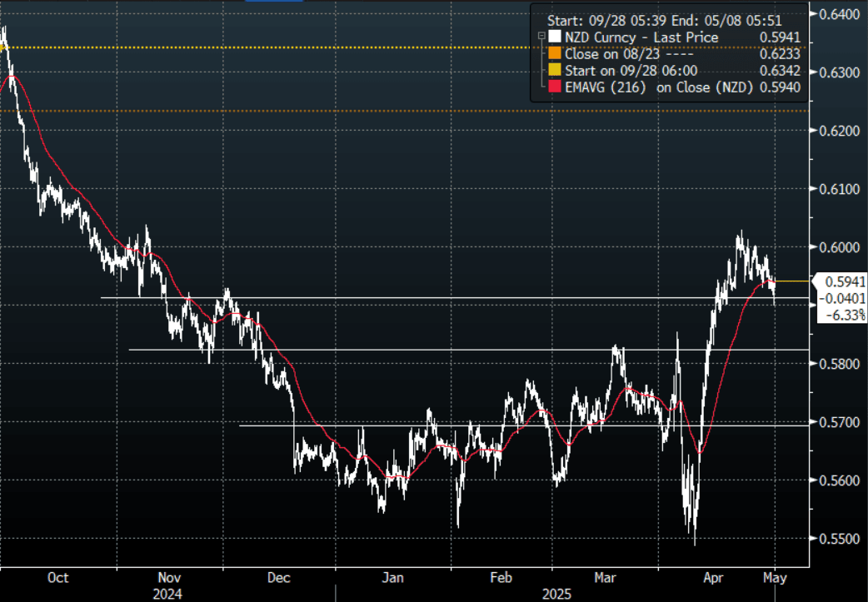868x602 pixels.
Task: Click the 2025 year label on time axis
Action: (556, 594)
